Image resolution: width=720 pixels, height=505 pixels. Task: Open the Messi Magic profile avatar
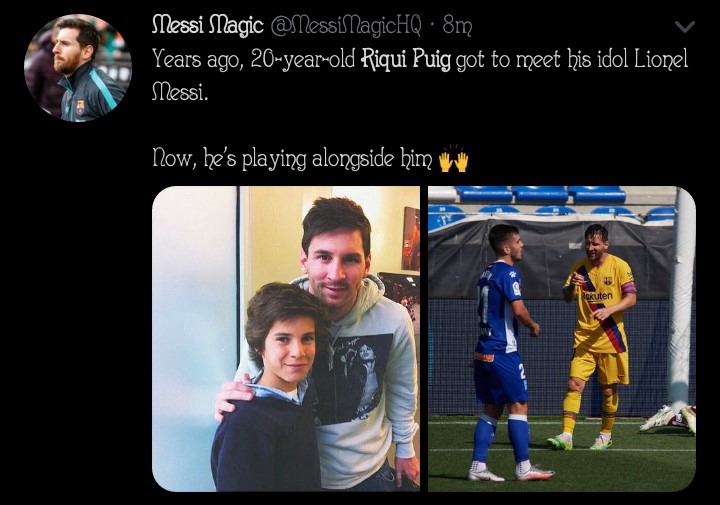[x=78, y=68]
